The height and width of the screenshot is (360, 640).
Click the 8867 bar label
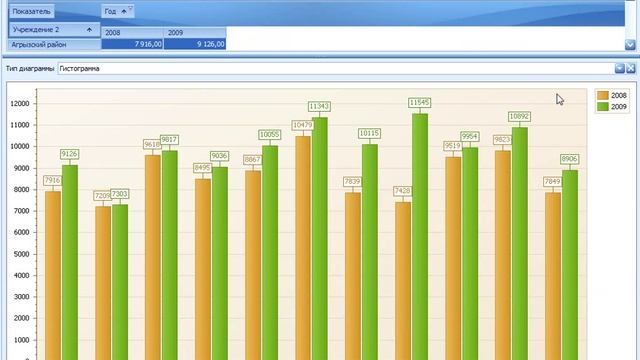tap(253, 160)
